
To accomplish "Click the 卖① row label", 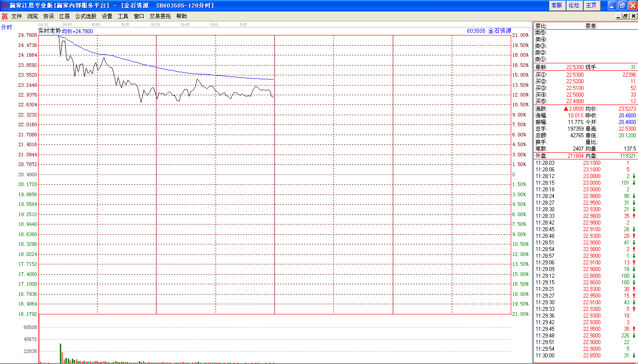I will pos(541,59).
